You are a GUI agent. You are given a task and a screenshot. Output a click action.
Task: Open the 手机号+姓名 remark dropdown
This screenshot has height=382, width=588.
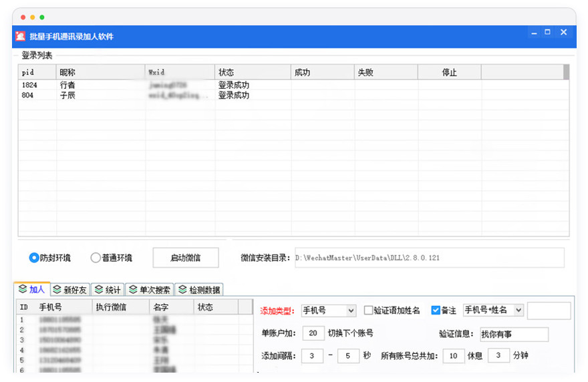(493, 310)
